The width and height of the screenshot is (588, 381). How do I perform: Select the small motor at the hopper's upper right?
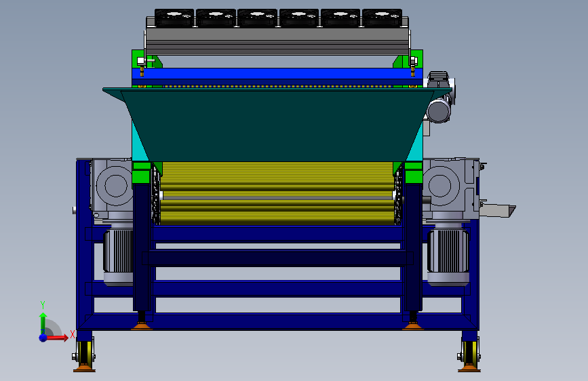click(x=439, y=97)
